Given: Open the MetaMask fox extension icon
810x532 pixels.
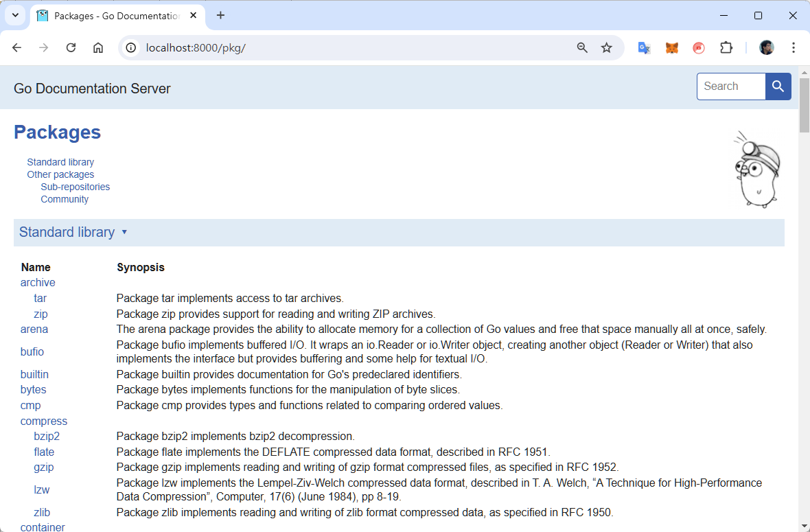Looking at the screenshot, I should [671, 48].
